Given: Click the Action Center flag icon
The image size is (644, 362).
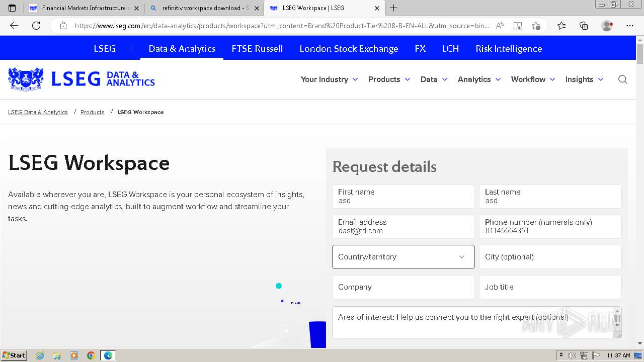Looking at the screenshot, I should coord(595,355).
